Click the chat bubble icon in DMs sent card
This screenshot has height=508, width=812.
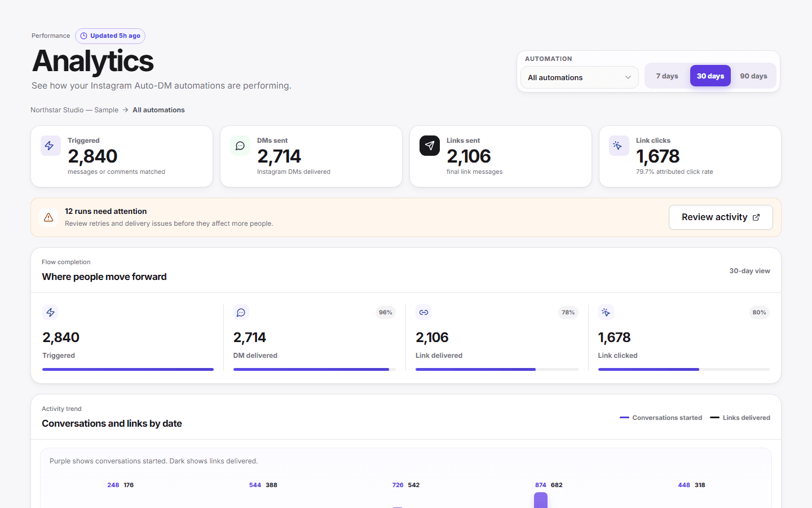240,146
